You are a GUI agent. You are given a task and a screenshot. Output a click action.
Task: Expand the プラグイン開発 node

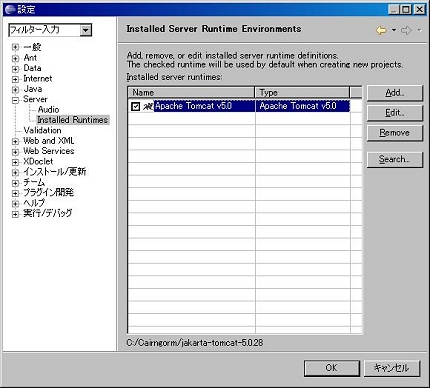tap(15, 193)
